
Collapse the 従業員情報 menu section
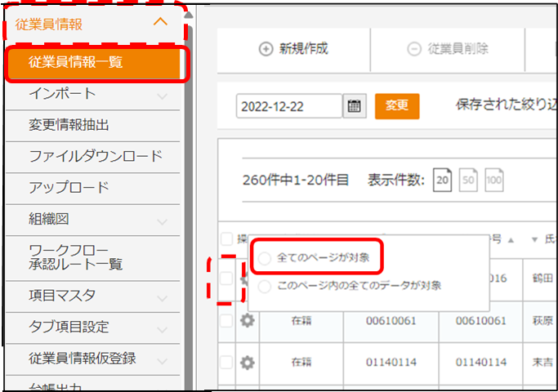[x=161, y=23]
